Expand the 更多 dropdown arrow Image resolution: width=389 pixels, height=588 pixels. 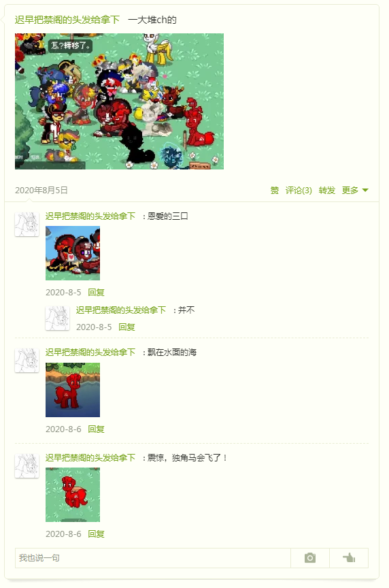(x=365, y=191)
